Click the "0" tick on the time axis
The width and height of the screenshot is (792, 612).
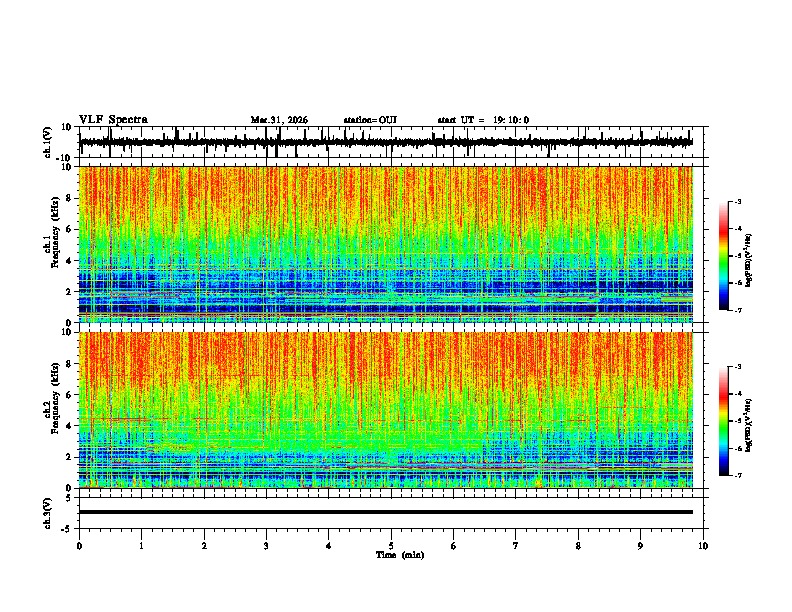[79, 546]
